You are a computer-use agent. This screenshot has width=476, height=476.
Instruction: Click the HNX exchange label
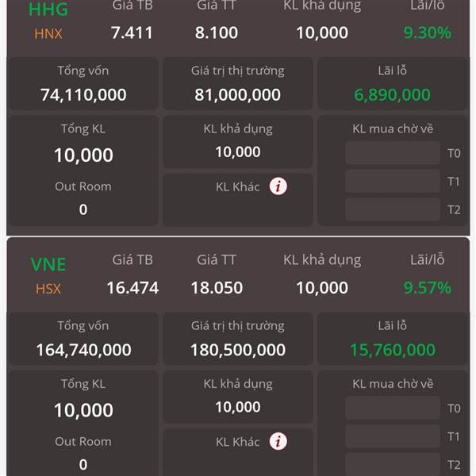[x=48, y=33]
